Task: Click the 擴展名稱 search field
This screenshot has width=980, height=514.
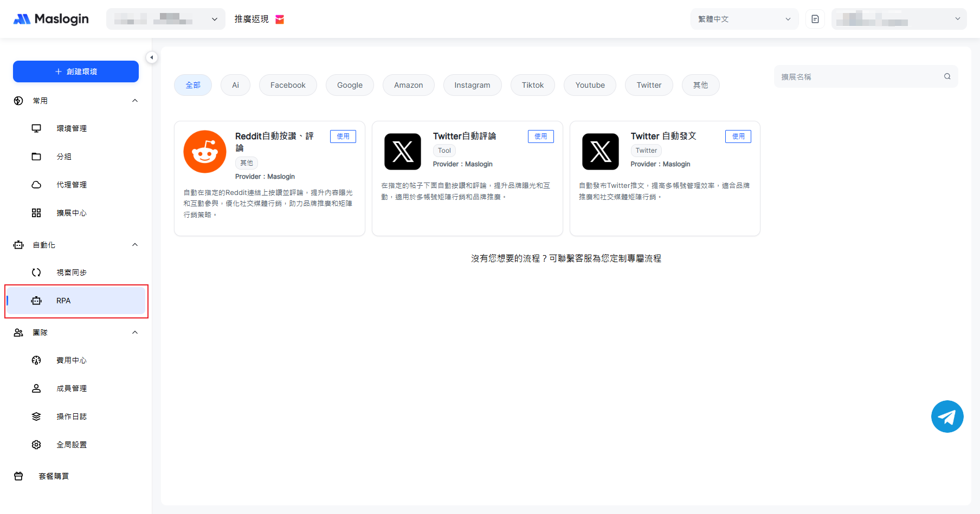Action: [859, 77]
